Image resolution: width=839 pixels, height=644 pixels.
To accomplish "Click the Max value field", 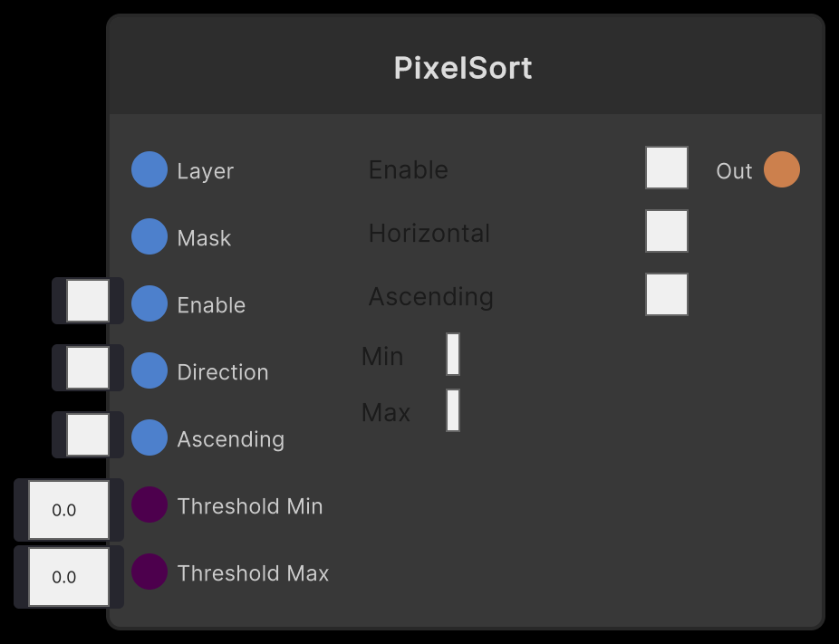I will click(x=452, y=410).
